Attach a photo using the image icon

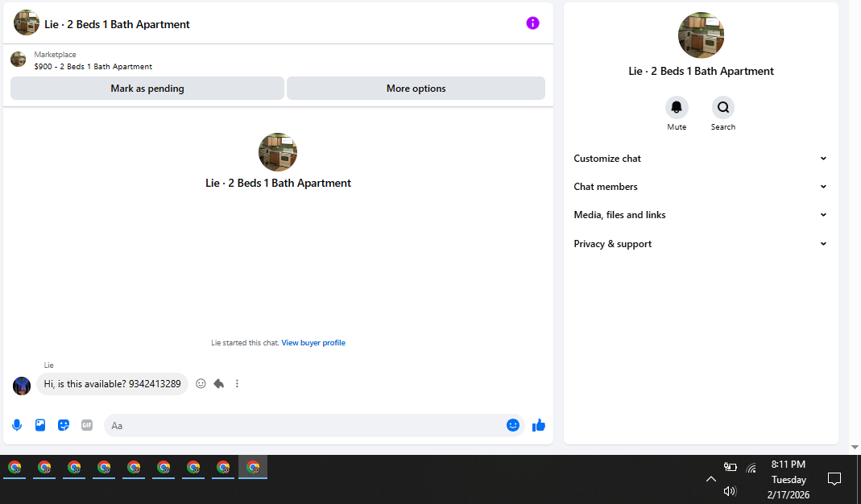(40, 425)
